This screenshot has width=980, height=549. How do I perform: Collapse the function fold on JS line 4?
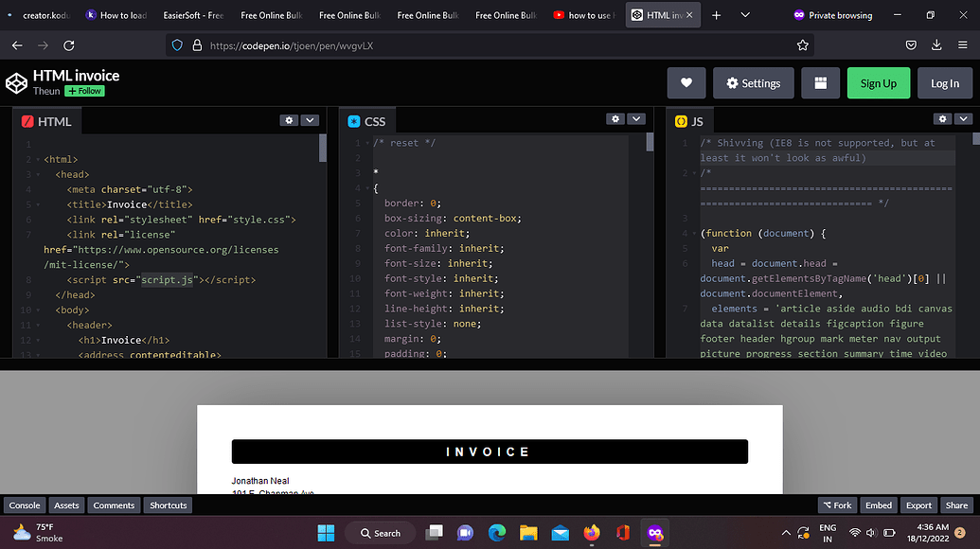pyautogui.click(x=694, y=234)
